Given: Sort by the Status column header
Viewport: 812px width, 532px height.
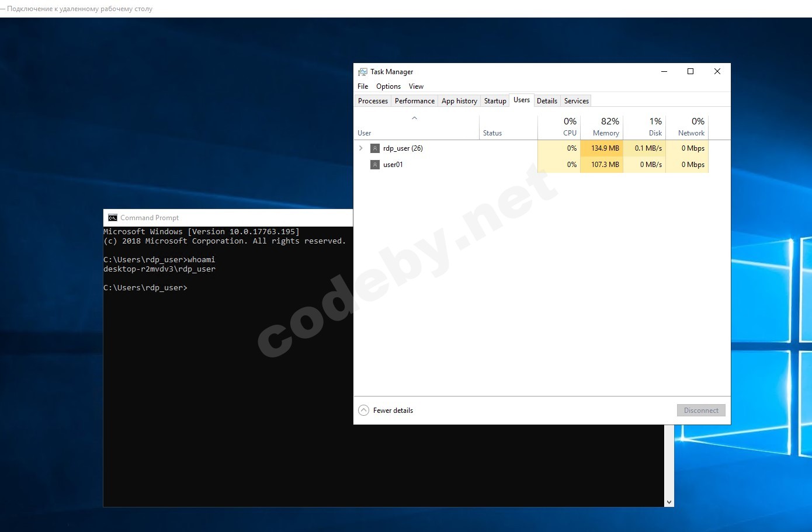Looking at the screenshot, I should [508, 127].
